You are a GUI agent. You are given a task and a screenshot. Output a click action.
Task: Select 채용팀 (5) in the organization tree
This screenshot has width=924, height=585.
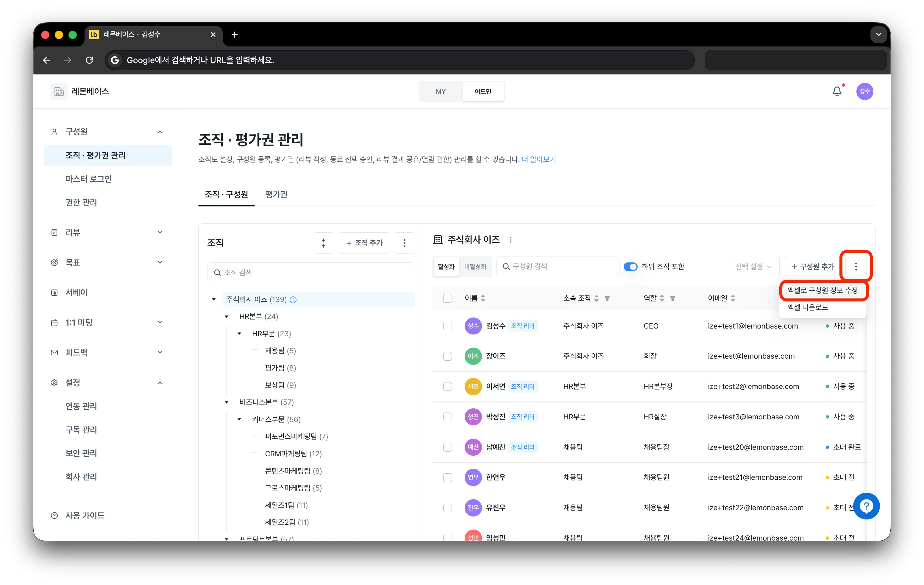click(x=280, y=351)
